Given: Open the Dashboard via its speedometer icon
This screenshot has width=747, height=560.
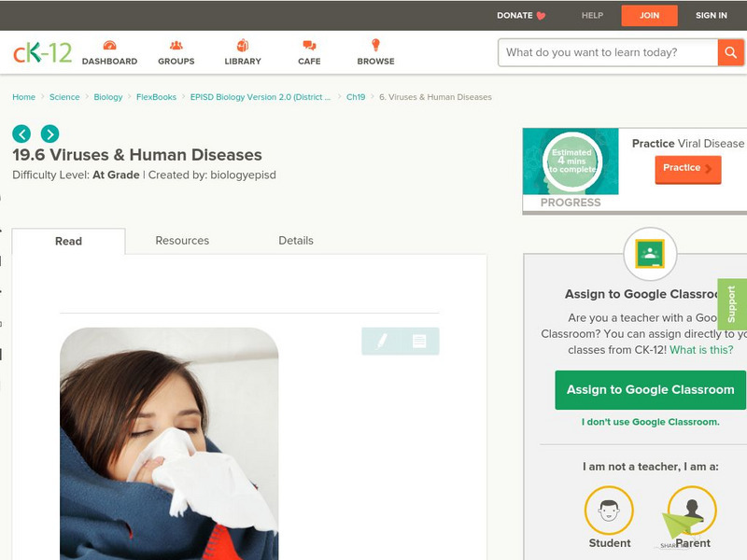Looking at the screenshot, I should (x=112, y=45).
